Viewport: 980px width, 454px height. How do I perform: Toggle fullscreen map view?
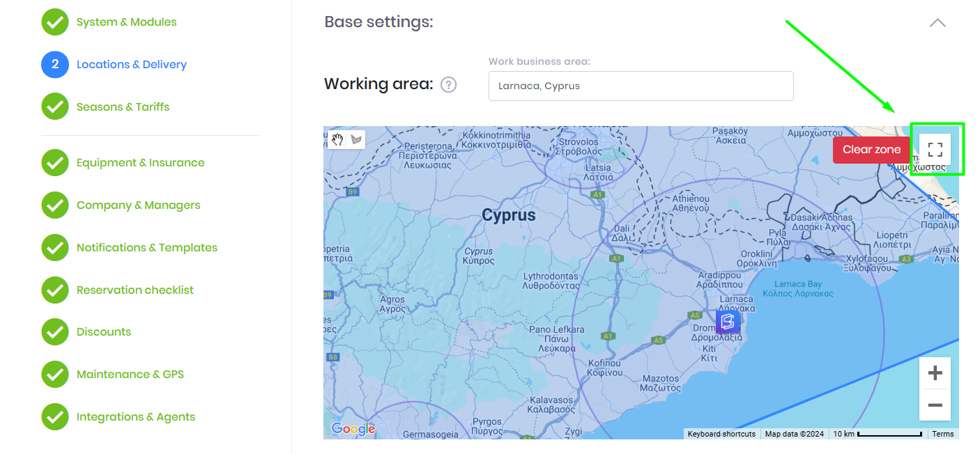[x=935, y=149]
